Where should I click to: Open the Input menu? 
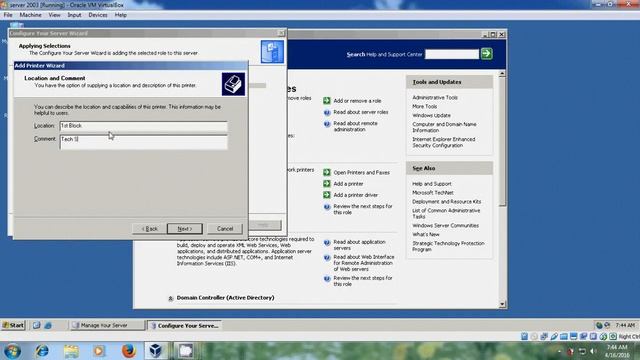click(x=74, y=15)
